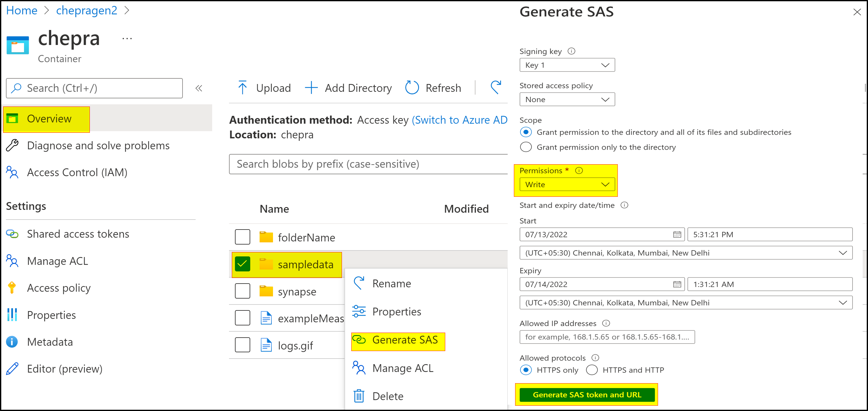The width and height of the screenshot is (868, 411).
Task: Check the exampleMeas file checkbox
Action: click(x=242, y=318)
